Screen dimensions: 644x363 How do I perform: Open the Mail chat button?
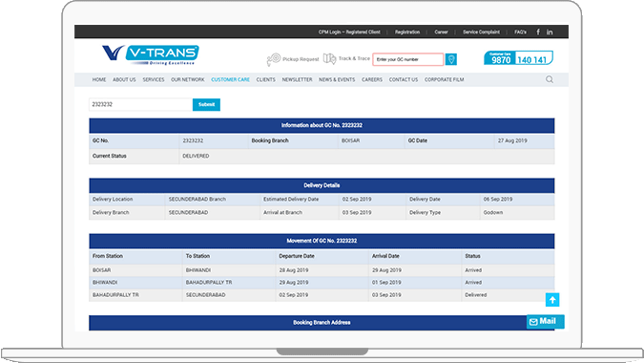click(x=546, y=322)
